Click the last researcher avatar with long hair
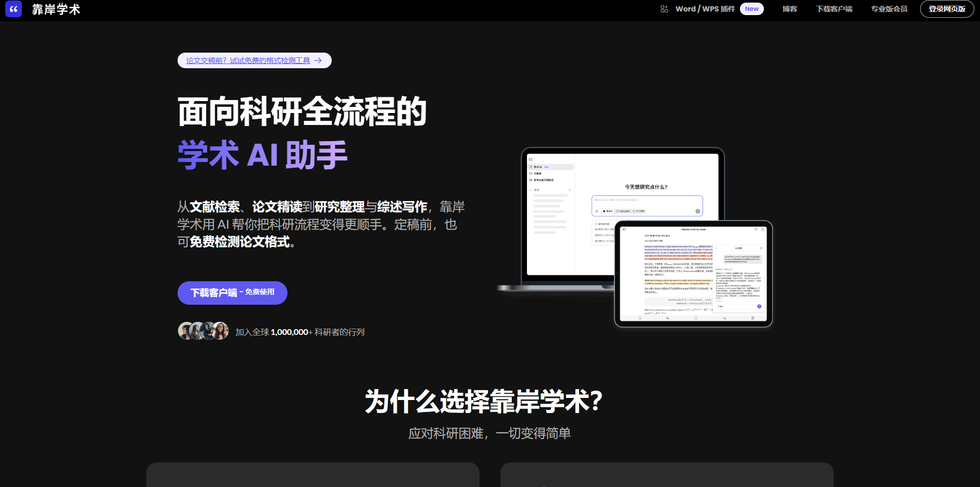Viewport: 980px width, 487px height. pyautogui.click(x=220, y=331)
